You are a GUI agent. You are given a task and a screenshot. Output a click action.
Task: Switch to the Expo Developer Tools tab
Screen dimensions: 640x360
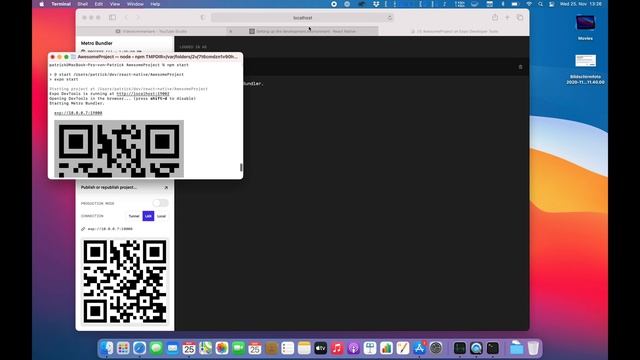454,31
